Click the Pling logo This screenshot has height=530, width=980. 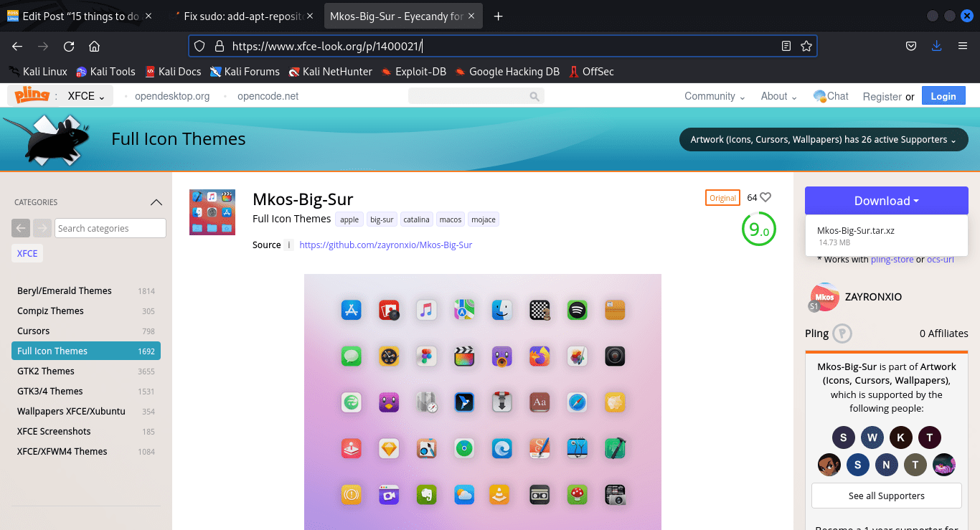tap(31, 95)
